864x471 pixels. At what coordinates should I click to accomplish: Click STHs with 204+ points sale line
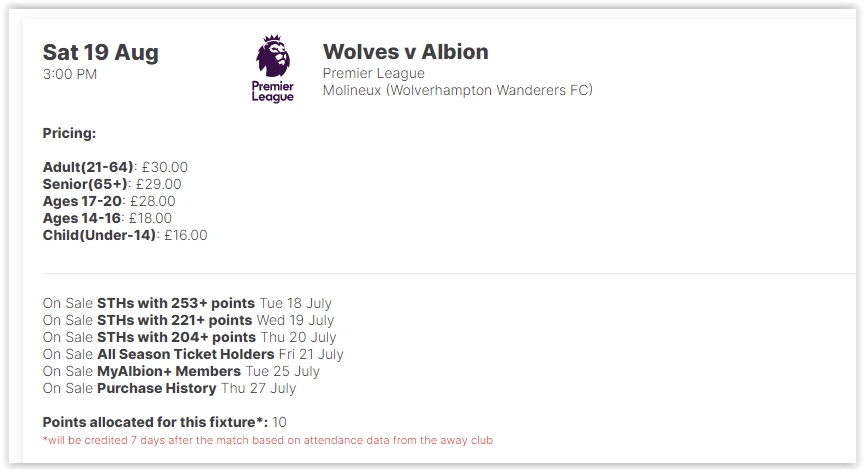tap(190, 337)
